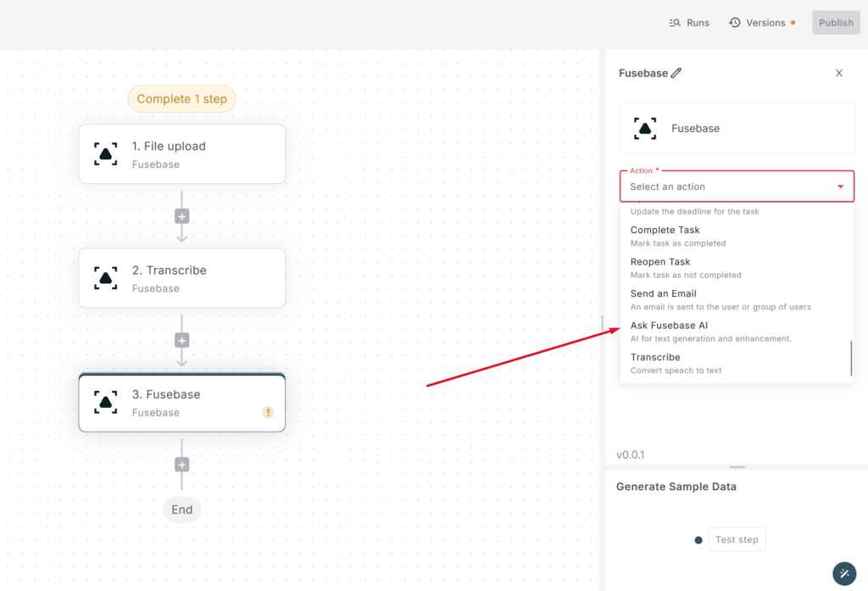This screenshot has height=591, width=868.
Task: Click the Publish button
Action: coord(836,23)
